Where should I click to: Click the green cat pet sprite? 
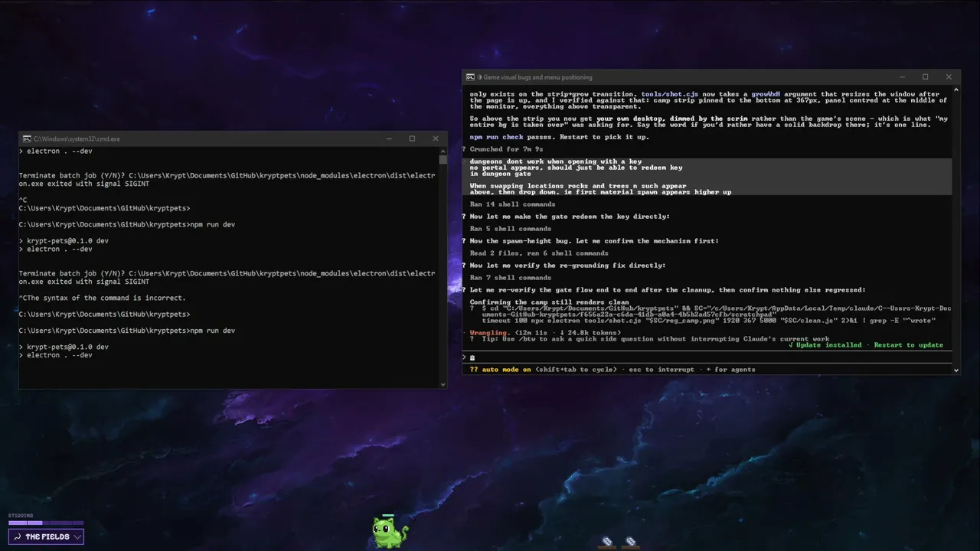click(389, 532)
